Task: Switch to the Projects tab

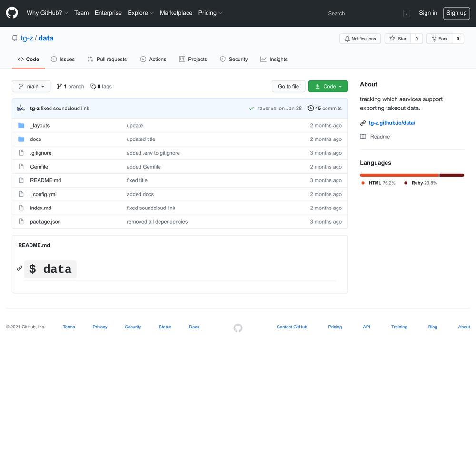Action: [x=193, y=59]
